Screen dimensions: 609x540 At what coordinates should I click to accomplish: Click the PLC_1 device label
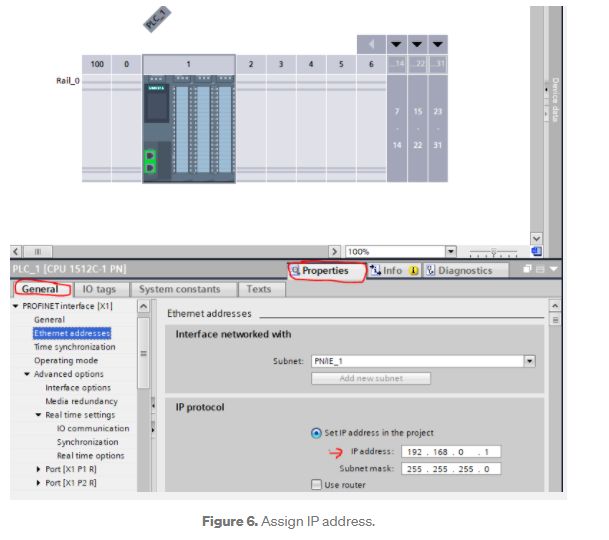pyautogui.click(x=157, y=19)
